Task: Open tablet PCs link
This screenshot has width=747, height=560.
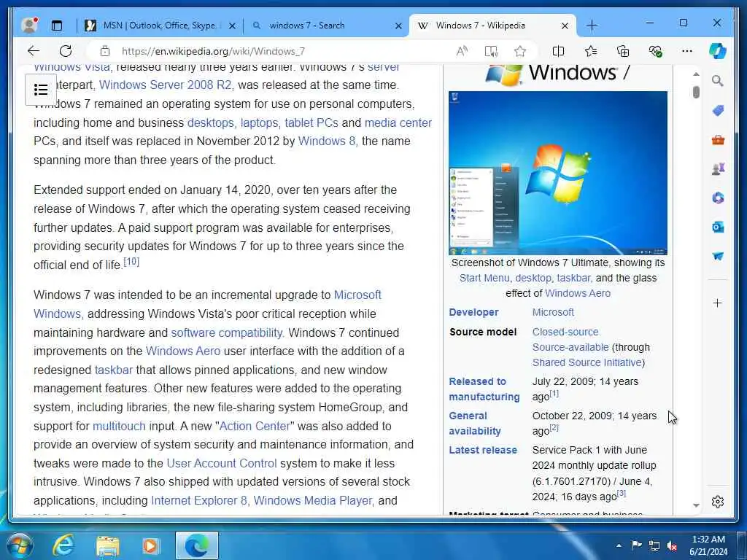Action: [311, 122]
